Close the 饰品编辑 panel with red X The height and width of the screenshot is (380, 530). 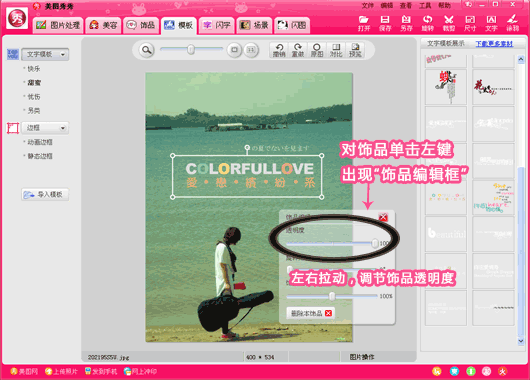[x=383, y=217]
